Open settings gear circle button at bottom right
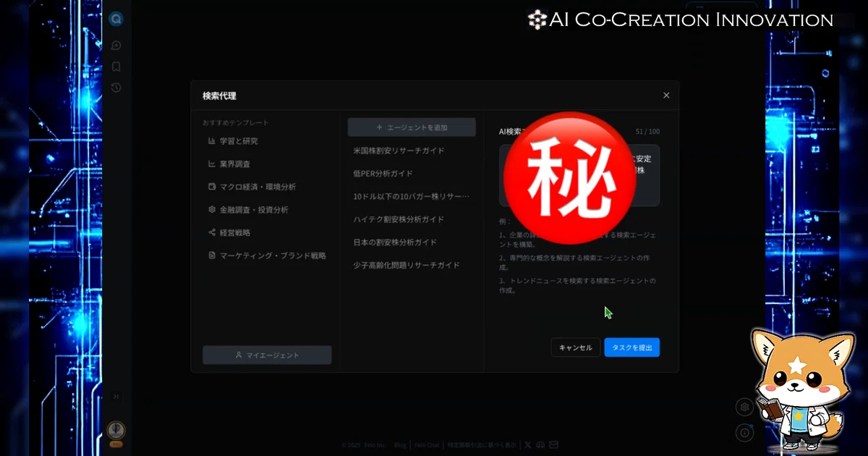This screenshot has width=868, height=456. (745, 407)
